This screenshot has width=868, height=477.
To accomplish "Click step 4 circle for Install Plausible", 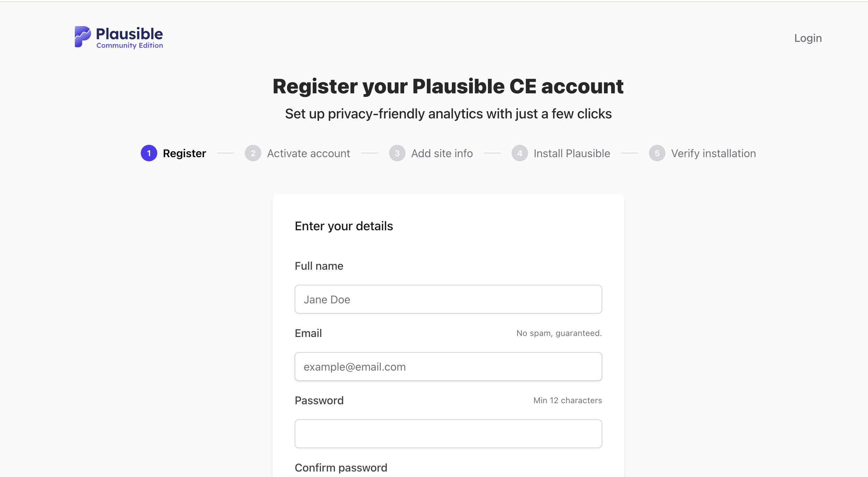I will click(519, 153).
